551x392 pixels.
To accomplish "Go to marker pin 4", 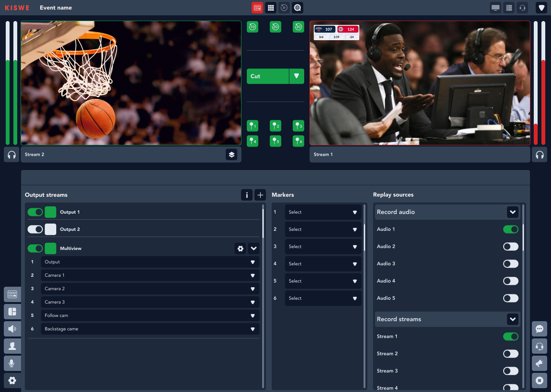I will click(253, 141).
